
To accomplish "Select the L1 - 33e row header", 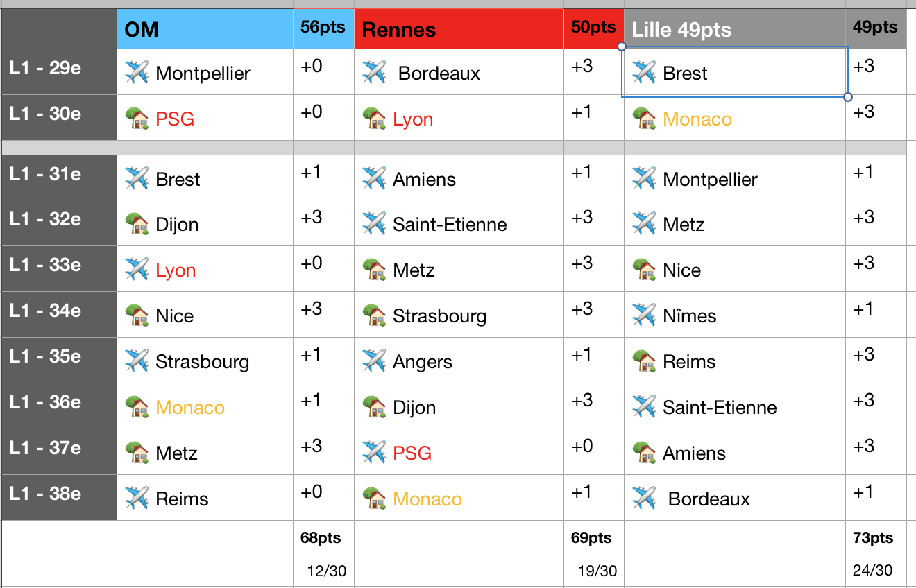I will tap(59, 269).
